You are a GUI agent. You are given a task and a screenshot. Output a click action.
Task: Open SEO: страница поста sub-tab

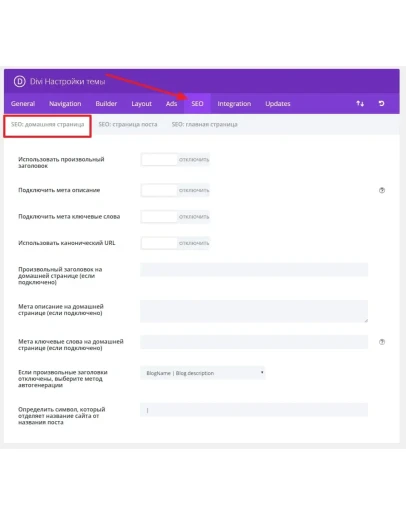pyautogui.click(x=128, y=125)
